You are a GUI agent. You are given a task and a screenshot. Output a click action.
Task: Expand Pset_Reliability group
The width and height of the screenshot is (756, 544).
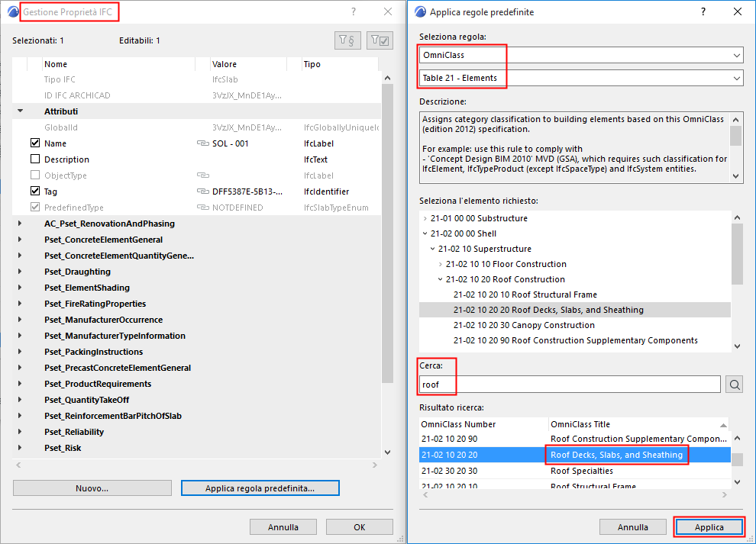20,432
